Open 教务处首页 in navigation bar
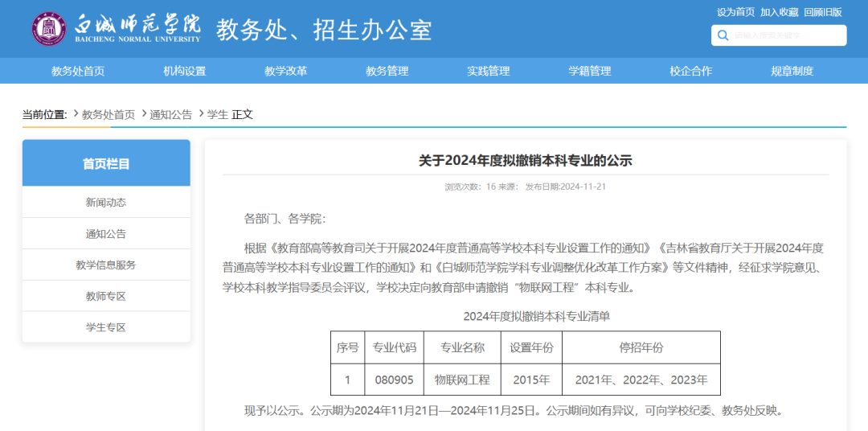This screenshot has height=431, width=868. 78,71
